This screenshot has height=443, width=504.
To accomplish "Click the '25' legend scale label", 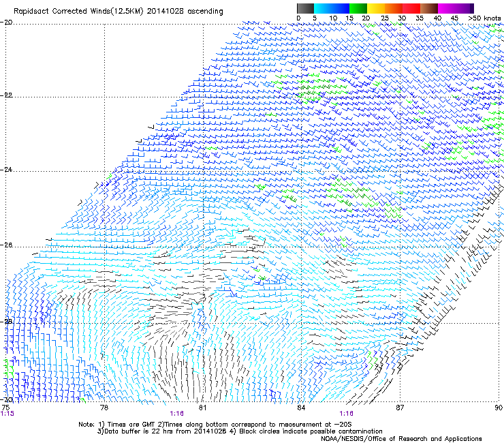I will click(385, 18).
